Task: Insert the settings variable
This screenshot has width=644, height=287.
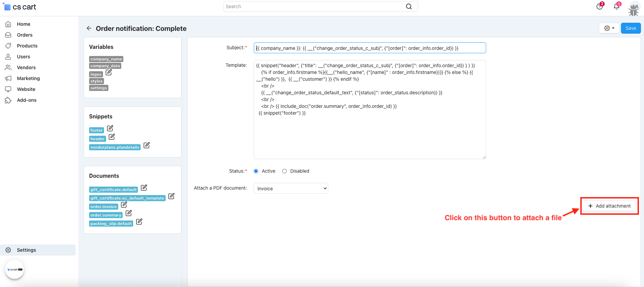Action: 99,88
